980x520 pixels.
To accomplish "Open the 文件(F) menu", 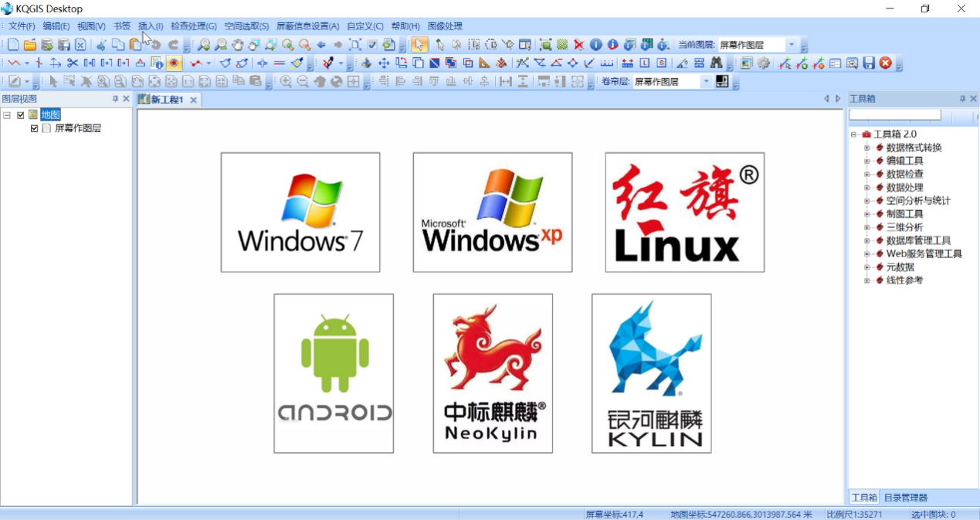I will tap(22, 26).
